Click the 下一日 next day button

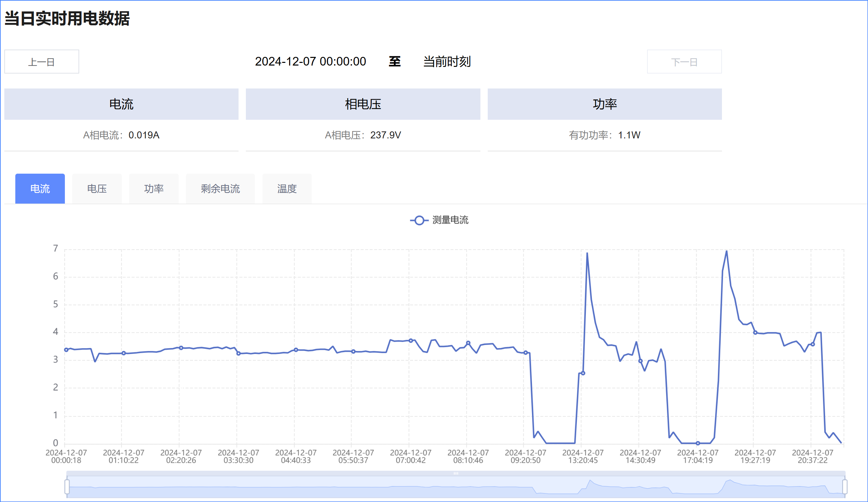pos(684,62)
